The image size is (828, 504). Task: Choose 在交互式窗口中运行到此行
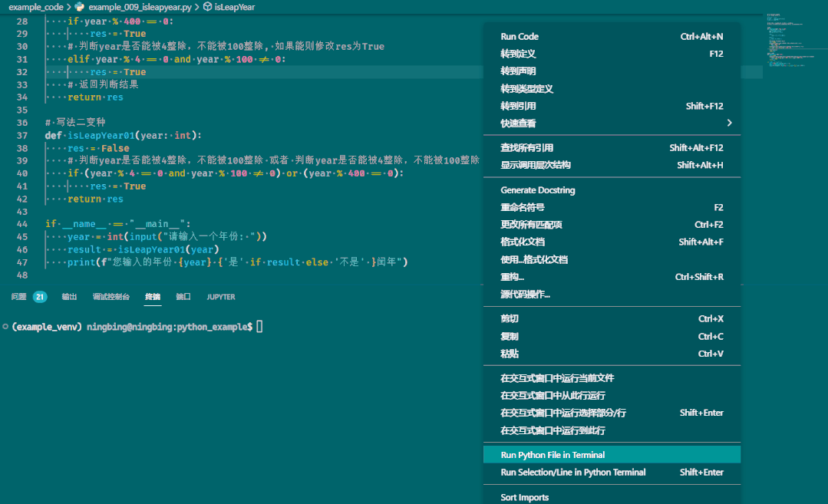coord(612,430)
